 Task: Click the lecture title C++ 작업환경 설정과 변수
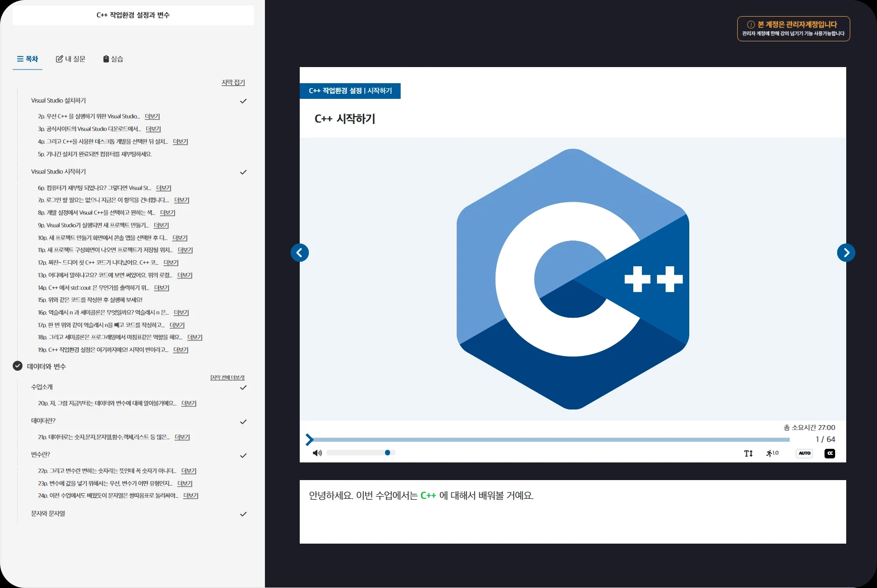point(133,15)
